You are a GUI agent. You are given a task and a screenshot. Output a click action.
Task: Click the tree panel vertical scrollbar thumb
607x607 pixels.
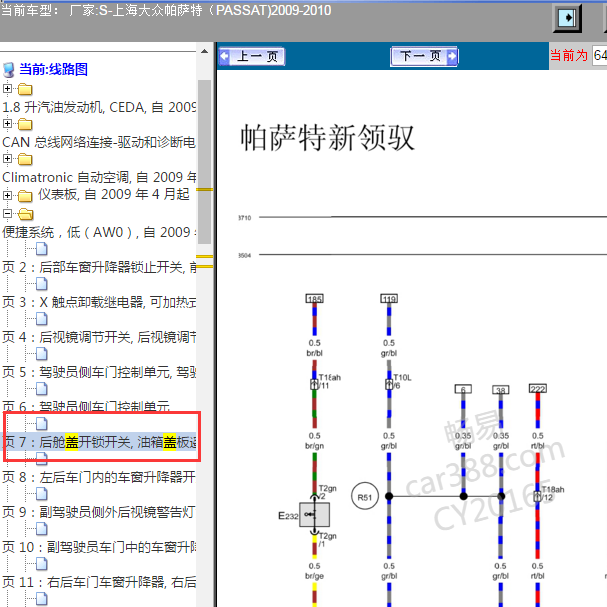coord(204,162)
